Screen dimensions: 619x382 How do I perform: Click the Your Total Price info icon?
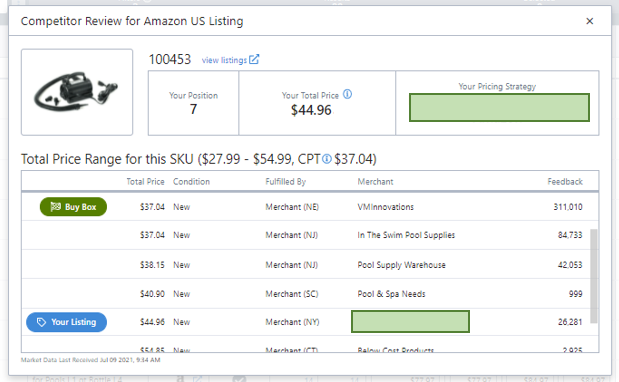[x=347, y=94]
